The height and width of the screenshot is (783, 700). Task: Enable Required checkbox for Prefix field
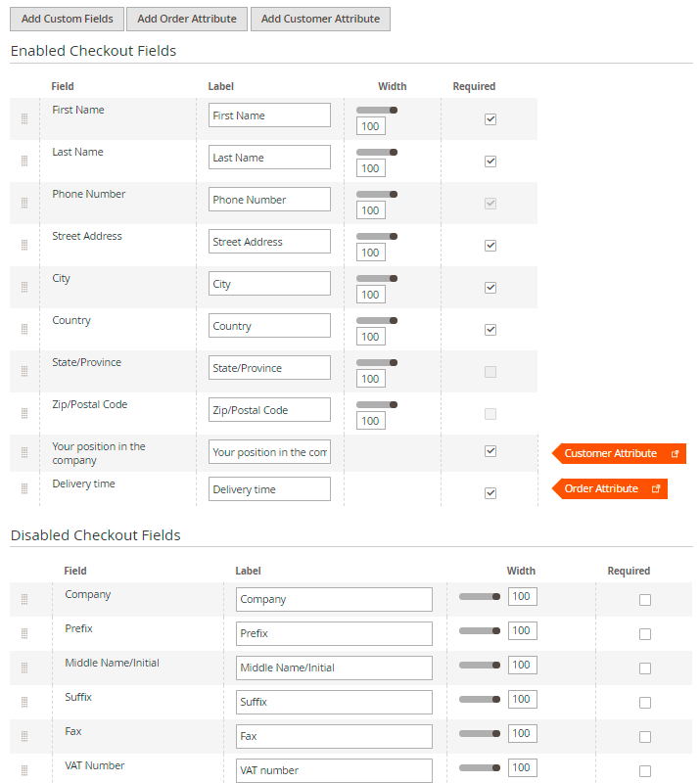(x=645, y=634)
